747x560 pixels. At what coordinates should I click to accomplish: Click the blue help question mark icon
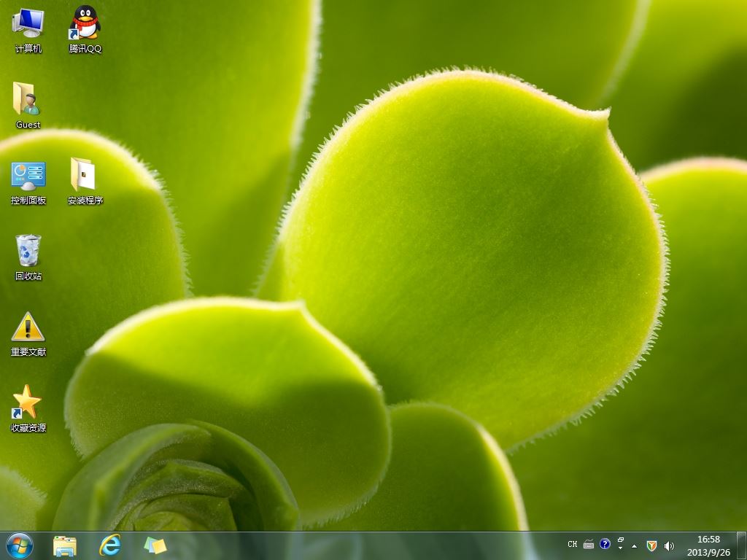coord(605,544)
